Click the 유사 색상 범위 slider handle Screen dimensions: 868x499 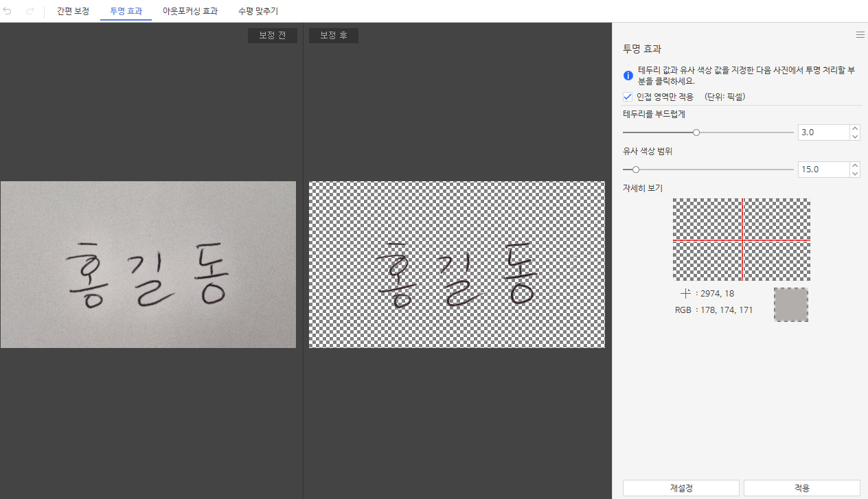tap(636, 170)
